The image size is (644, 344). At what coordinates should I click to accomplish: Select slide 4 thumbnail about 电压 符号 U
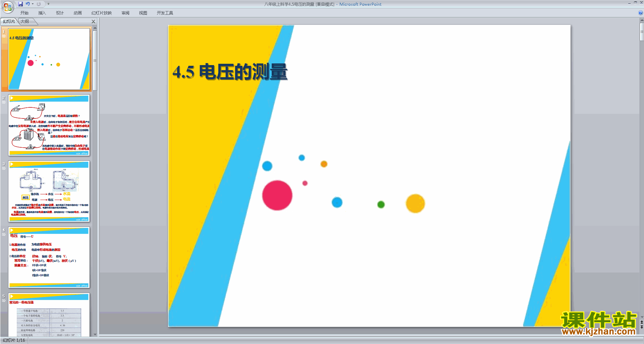pyautogui.click(x=49, y=257)
